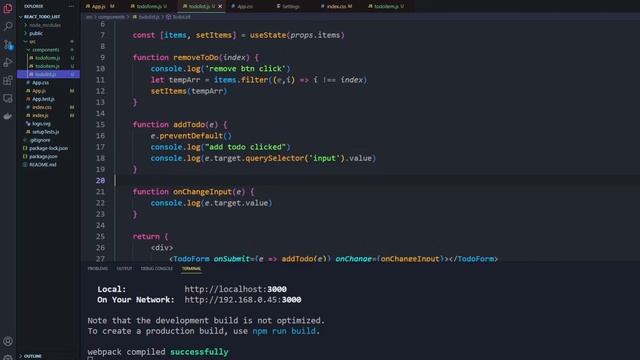Close the todolist.js editor tab
Screen dimensions: 640x360
pos(220,6)
